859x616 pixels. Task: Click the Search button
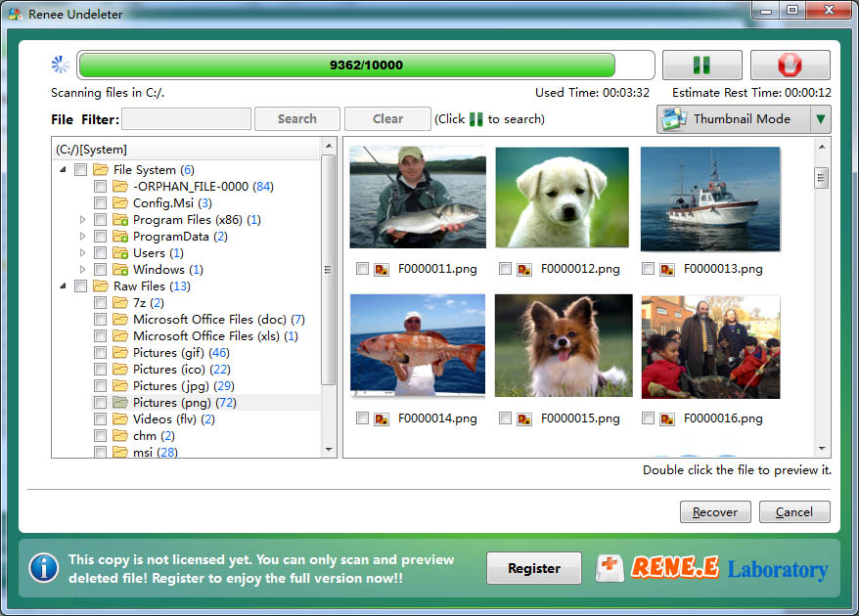tap(296, 119)
